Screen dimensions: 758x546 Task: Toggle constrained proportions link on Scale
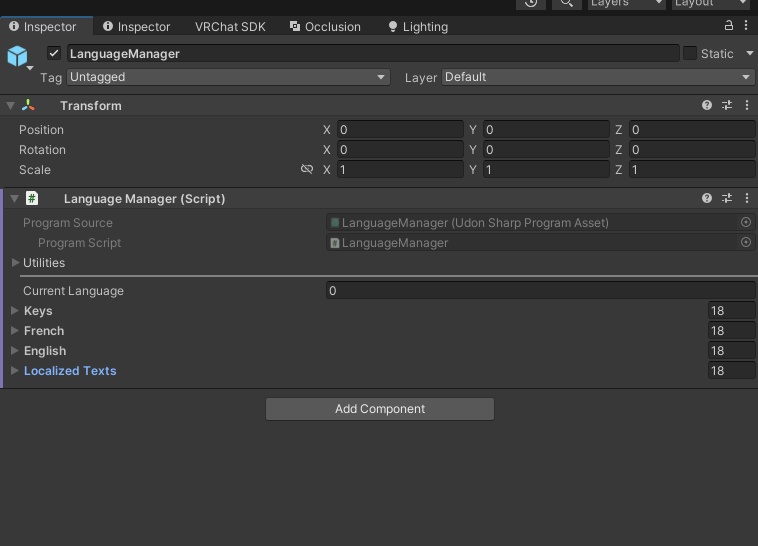point(306,169)
